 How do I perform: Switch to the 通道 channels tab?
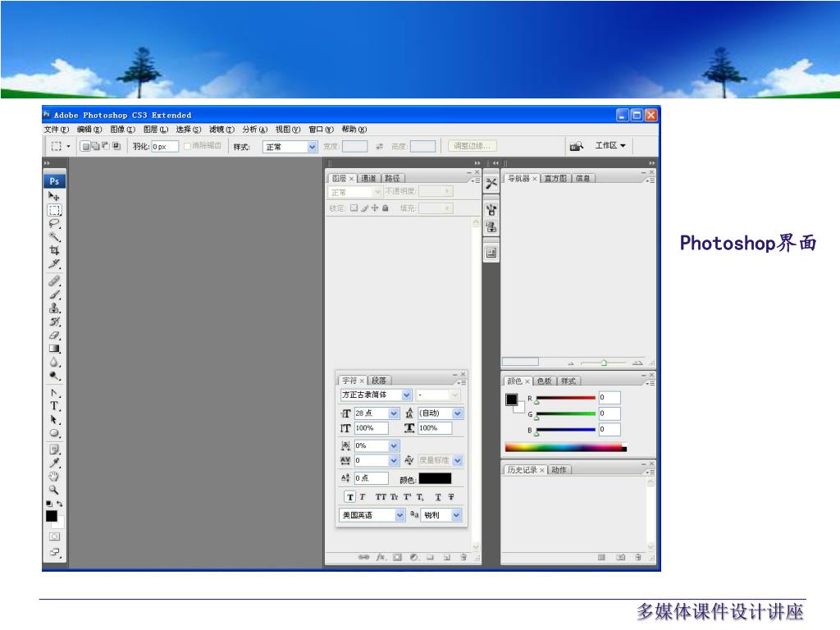point(368,178)
